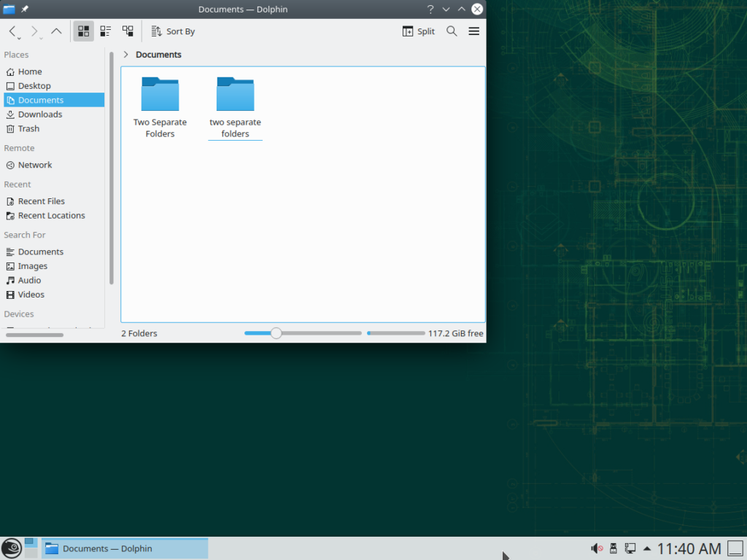Open the device notifier tray icon
This screenshot has width=747, height=560.
614,548
